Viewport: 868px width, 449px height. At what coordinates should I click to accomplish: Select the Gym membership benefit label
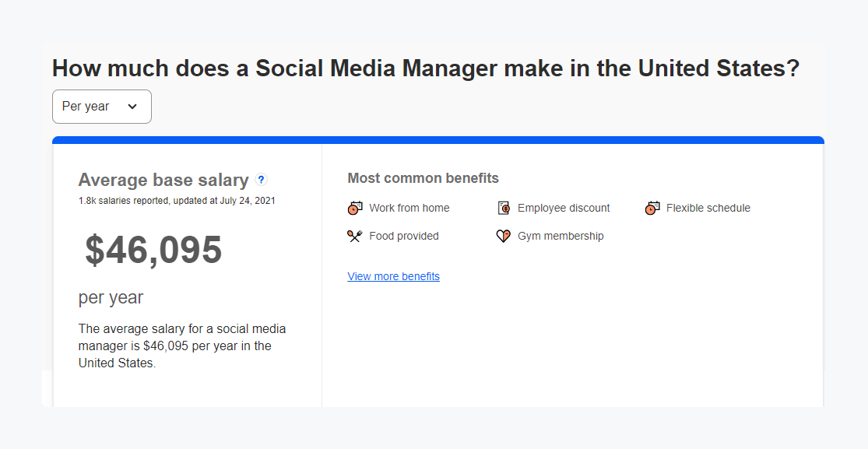pos(561,236)
